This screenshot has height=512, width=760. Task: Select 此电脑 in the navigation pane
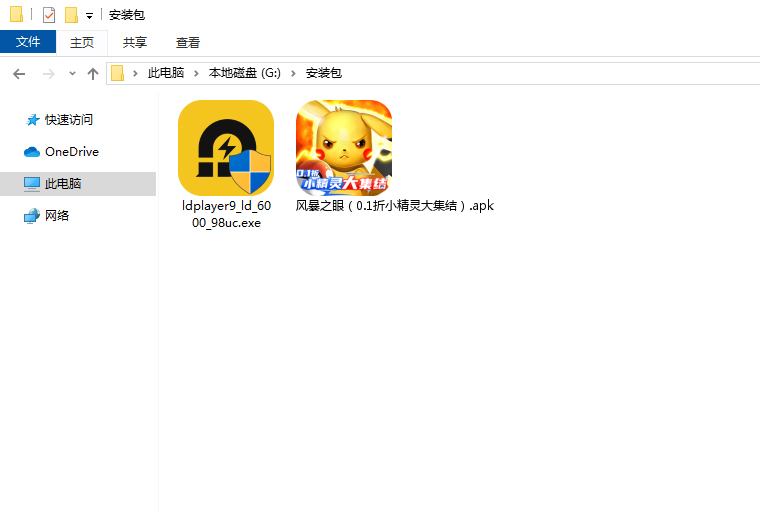[x=63, y=184]
